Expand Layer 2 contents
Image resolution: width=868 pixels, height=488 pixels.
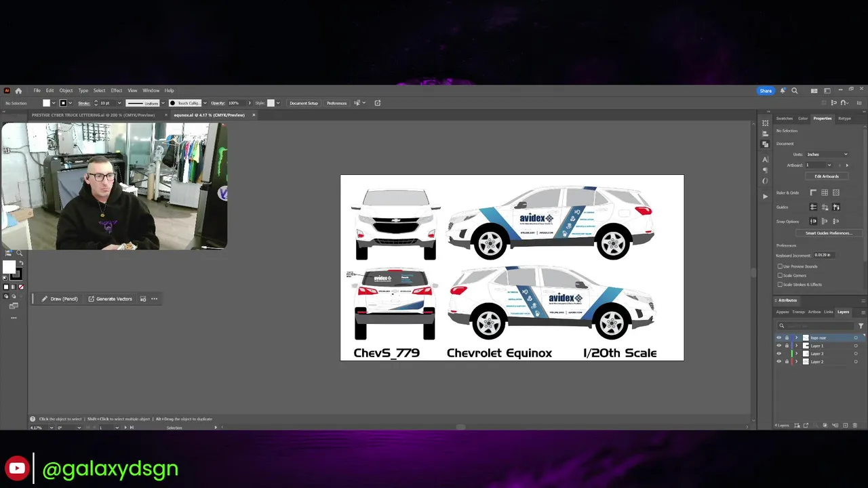coord(797,362)
